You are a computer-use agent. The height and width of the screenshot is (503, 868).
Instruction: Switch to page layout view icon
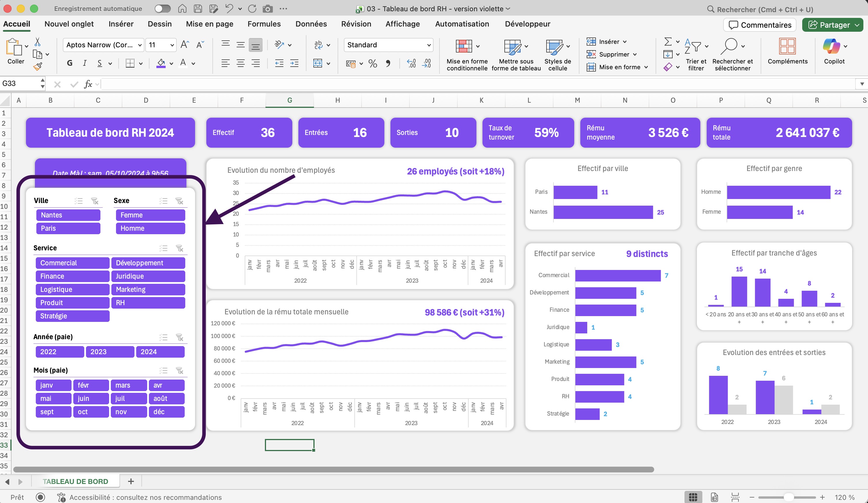pyautogui.click(x=714, y=497)
